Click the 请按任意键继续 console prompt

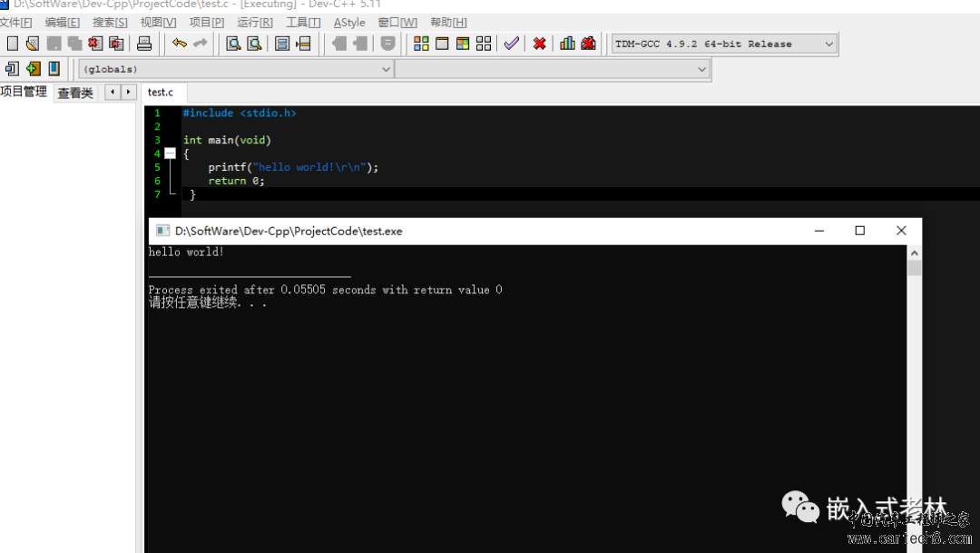(208, 302)
